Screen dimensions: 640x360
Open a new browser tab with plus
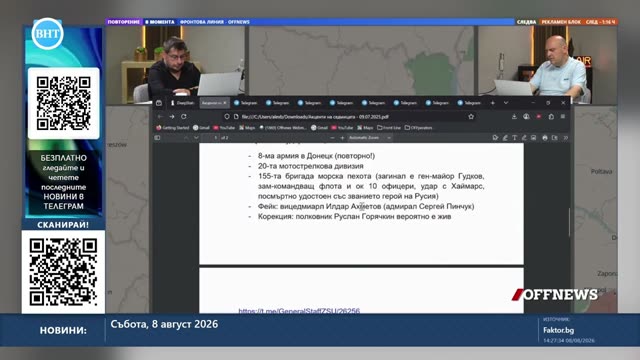(x=493, y=103)
